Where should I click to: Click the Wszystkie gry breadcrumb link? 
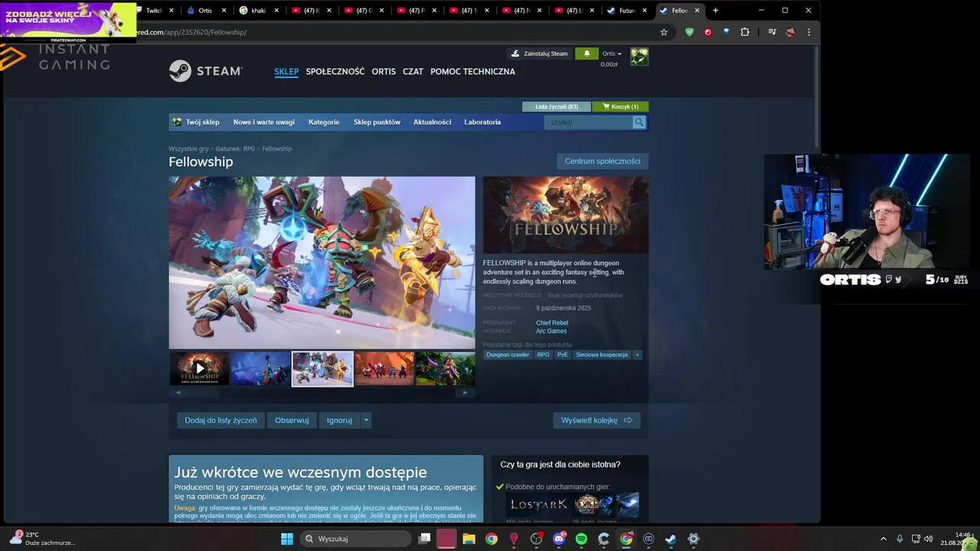coord(188,148)
